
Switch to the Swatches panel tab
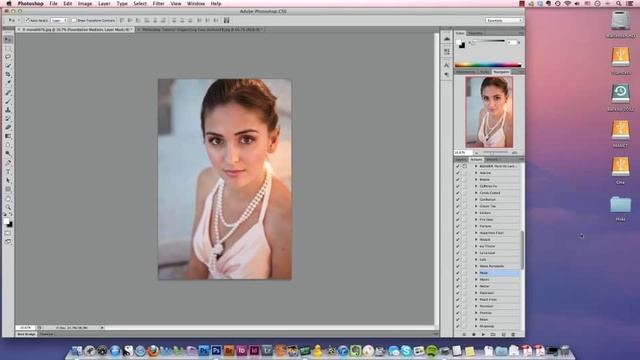coord(476,33)
